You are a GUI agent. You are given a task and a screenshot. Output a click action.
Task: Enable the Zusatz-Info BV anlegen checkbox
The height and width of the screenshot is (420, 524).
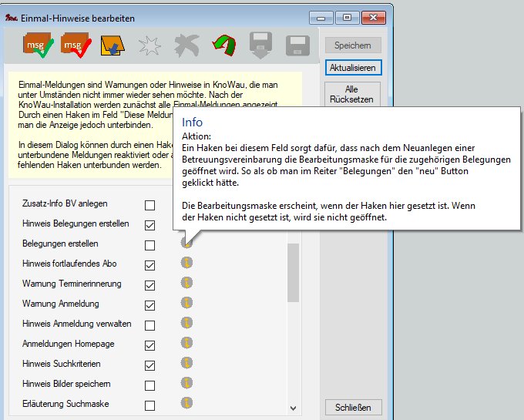(150, 205)
